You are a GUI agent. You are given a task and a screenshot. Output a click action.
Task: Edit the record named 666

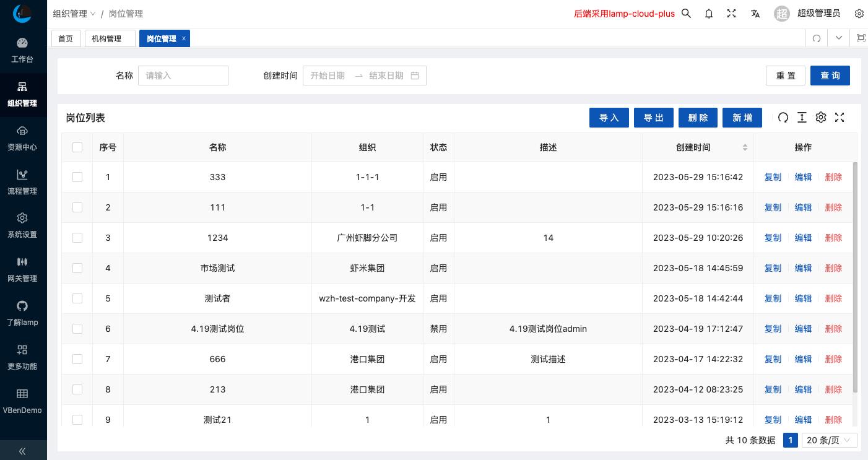[x=803, y=359]
